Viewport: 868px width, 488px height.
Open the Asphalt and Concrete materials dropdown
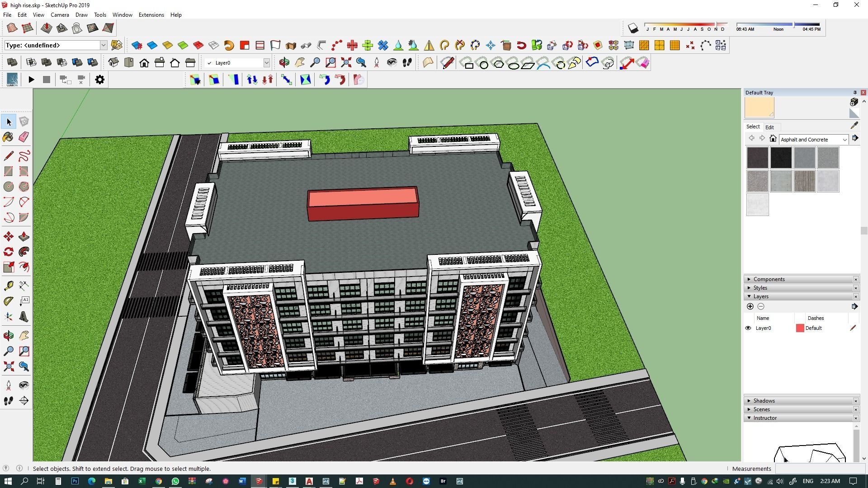pos(844,140)
